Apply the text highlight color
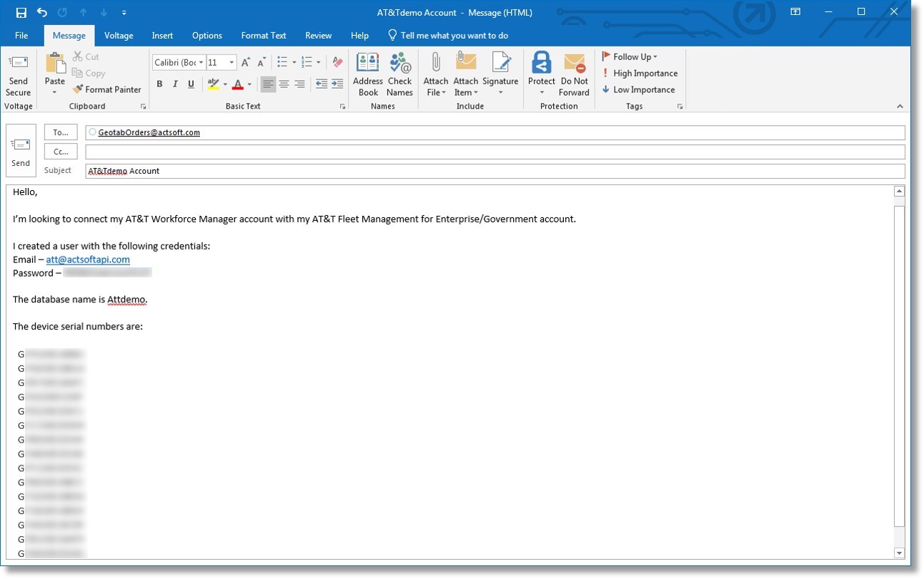924x579 pixels. click(213, 84)
